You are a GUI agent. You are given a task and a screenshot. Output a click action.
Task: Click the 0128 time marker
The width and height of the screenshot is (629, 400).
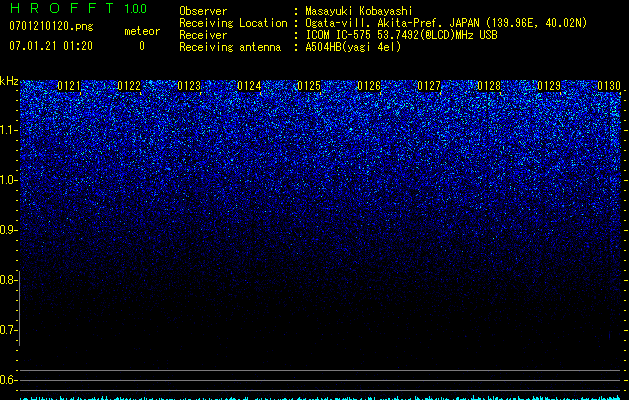(489, 86)
